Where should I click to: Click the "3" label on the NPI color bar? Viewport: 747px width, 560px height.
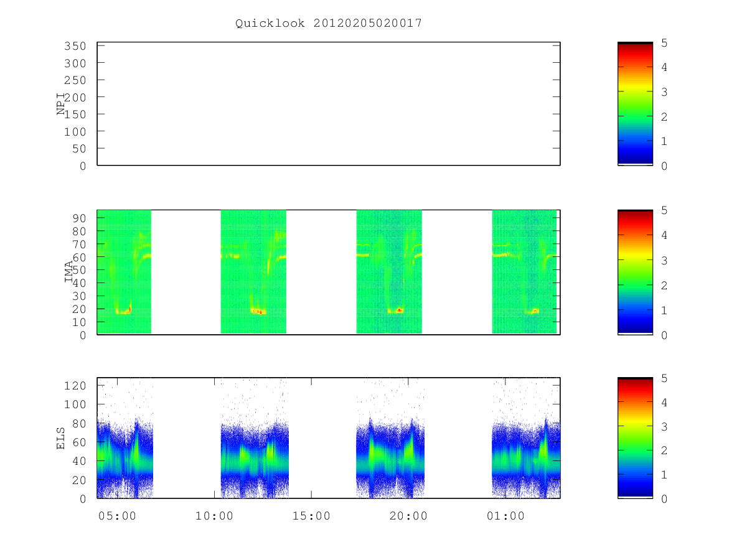point(664,92)
